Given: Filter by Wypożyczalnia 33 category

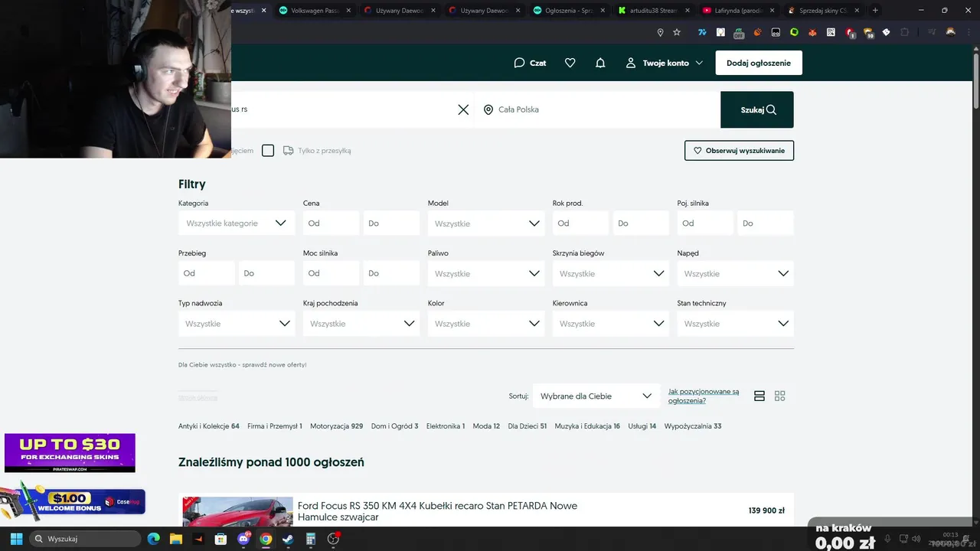Looking at the screenshot, I should tap(693, 426).
